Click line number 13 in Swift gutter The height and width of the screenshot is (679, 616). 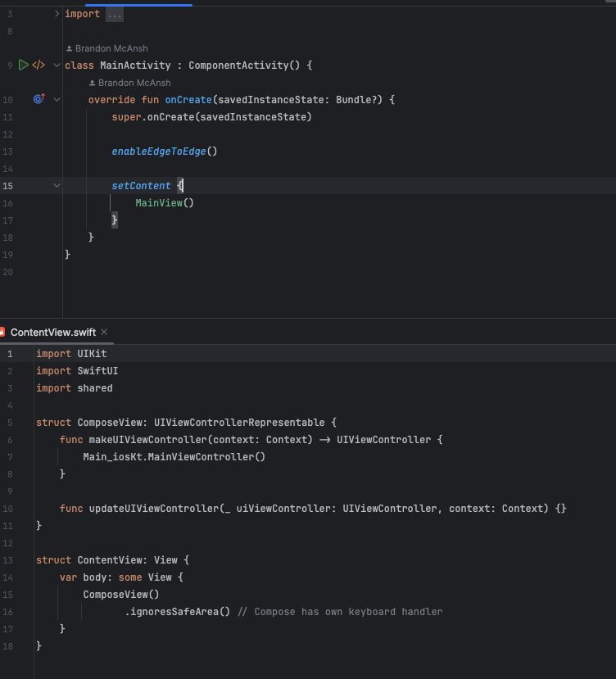coord(8,560)
